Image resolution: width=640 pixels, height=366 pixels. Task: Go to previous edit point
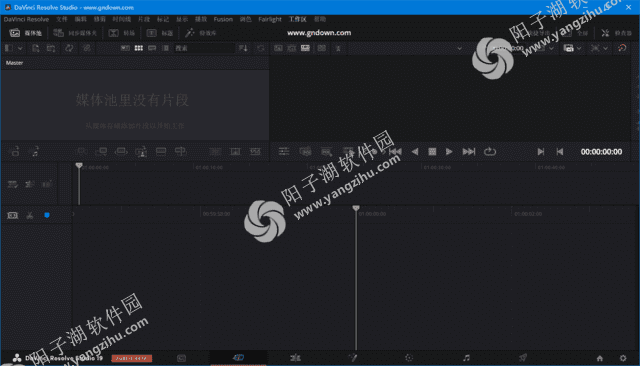click(x=560, y=152)
